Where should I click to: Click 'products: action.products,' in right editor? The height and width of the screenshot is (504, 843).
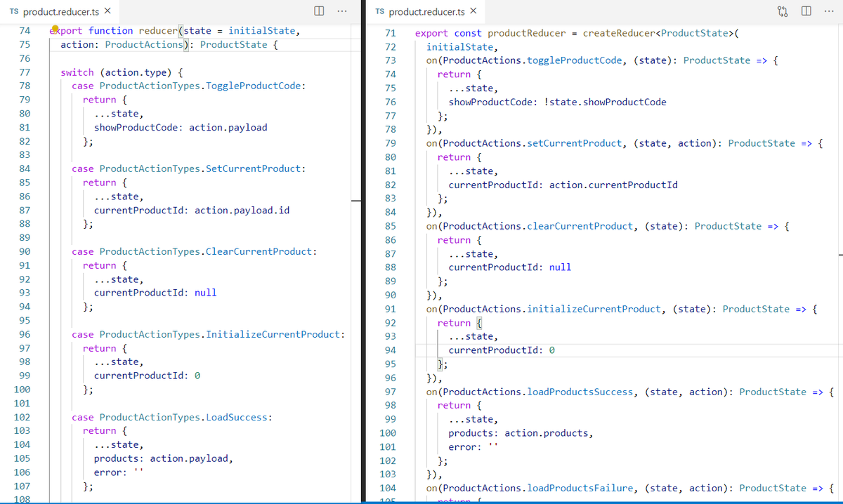pos(521,433)
